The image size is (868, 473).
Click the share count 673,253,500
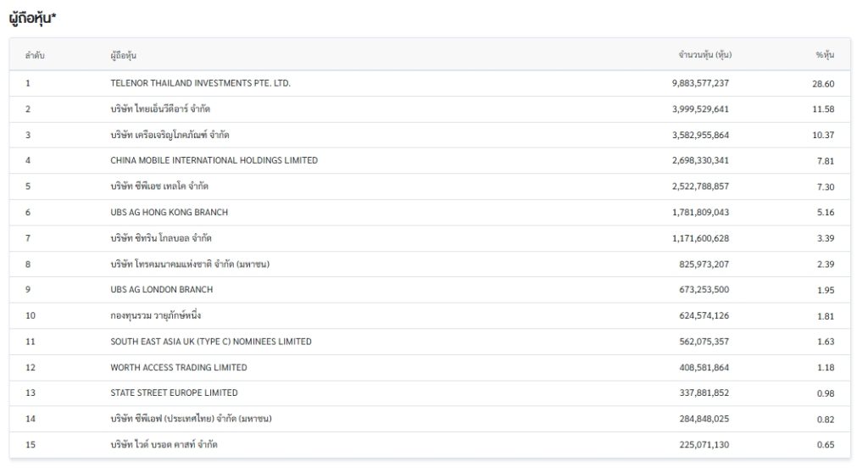point(704,290)
